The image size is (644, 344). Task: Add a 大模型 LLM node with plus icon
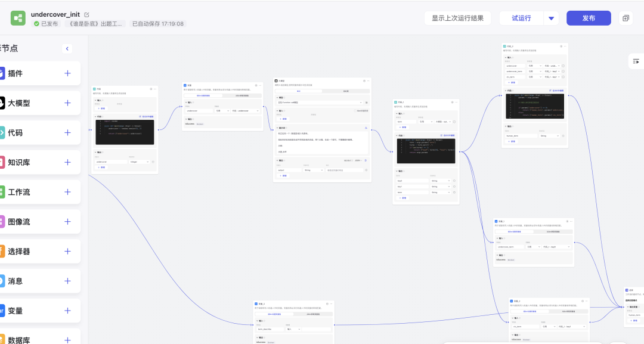click(x=67, y=103)
